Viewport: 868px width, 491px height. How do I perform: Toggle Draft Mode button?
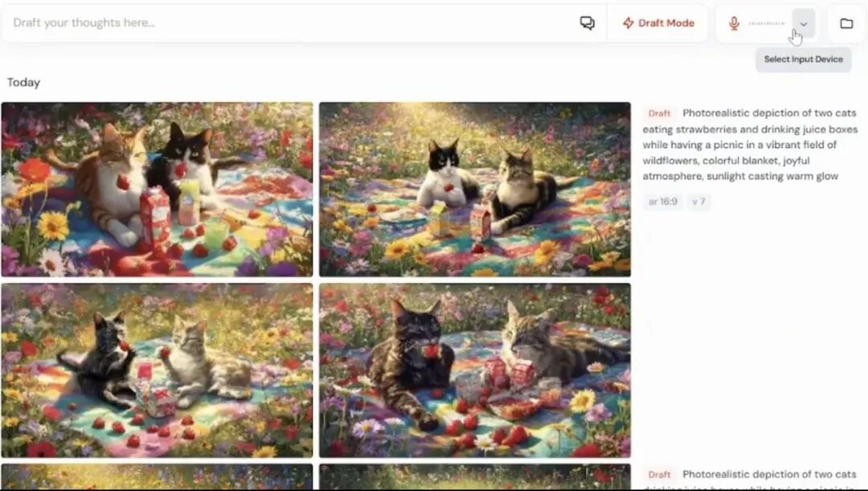(x=658, y=23)
